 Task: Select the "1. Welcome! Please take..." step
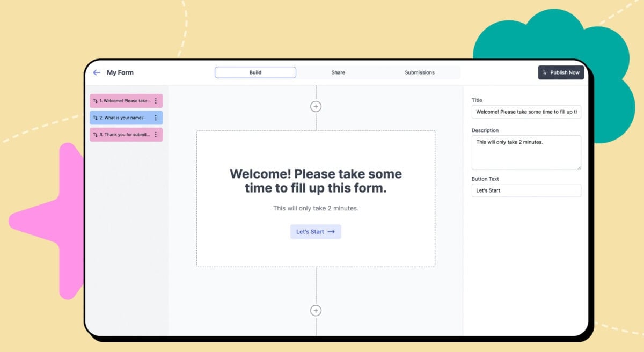pos(125,101)
